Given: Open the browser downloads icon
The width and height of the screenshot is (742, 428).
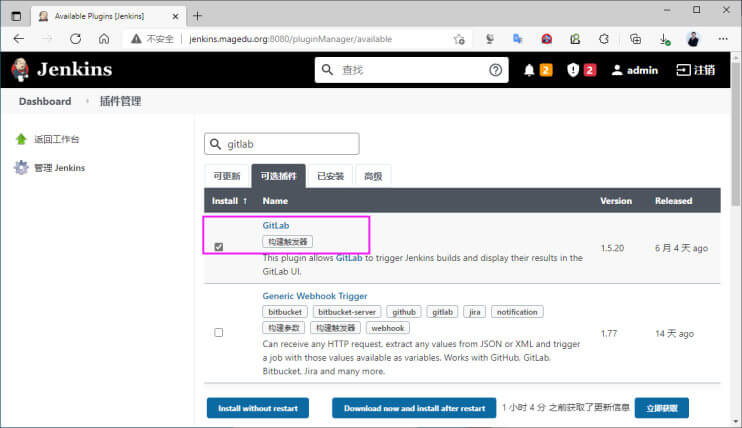Looking at the screenshot, I should [x=664, y=39].
